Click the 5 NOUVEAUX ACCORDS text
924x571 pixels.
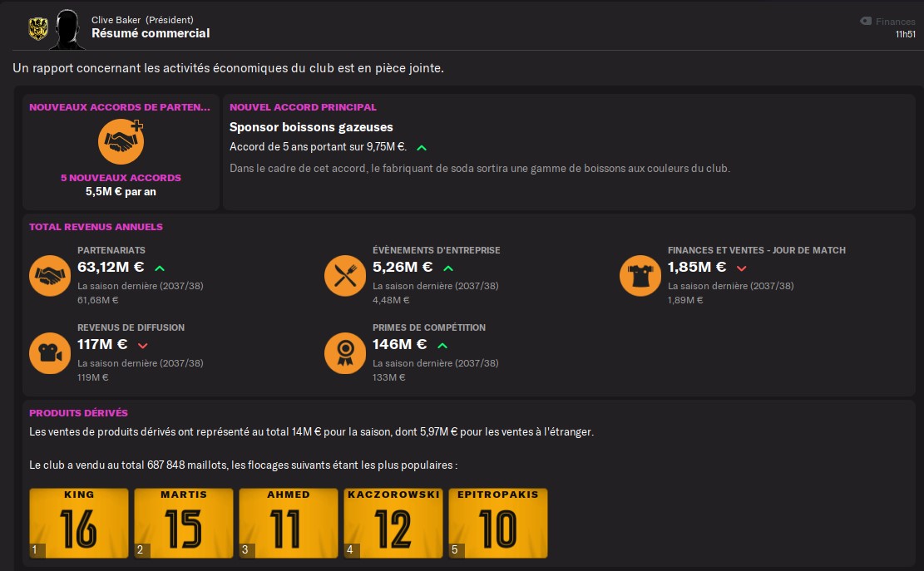[x=121, y=178]
